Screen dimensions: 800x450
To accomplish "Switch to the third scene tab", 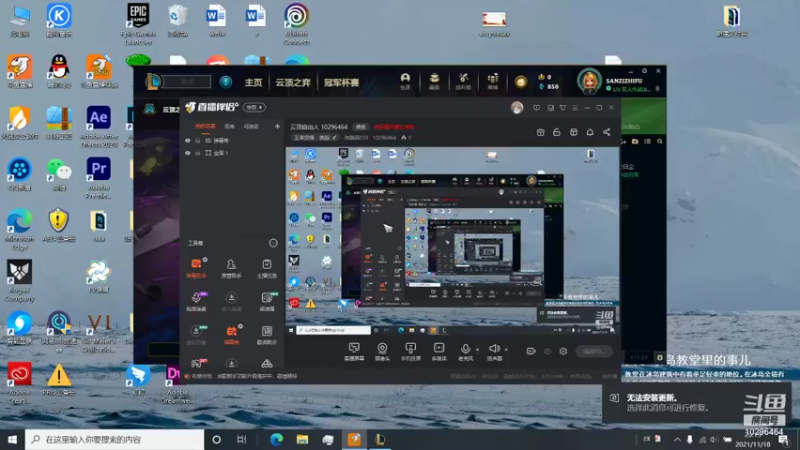I will click(x=251, y=126).
